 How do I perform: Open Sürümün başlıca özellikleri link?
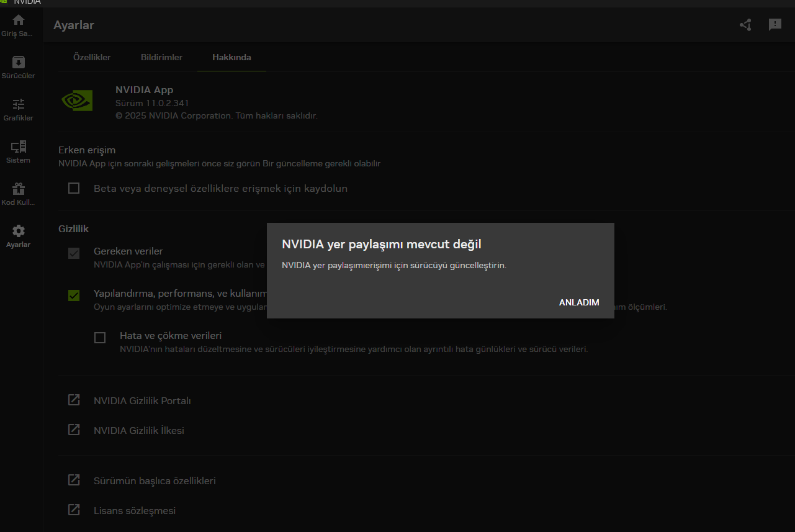tap(155, 480)
